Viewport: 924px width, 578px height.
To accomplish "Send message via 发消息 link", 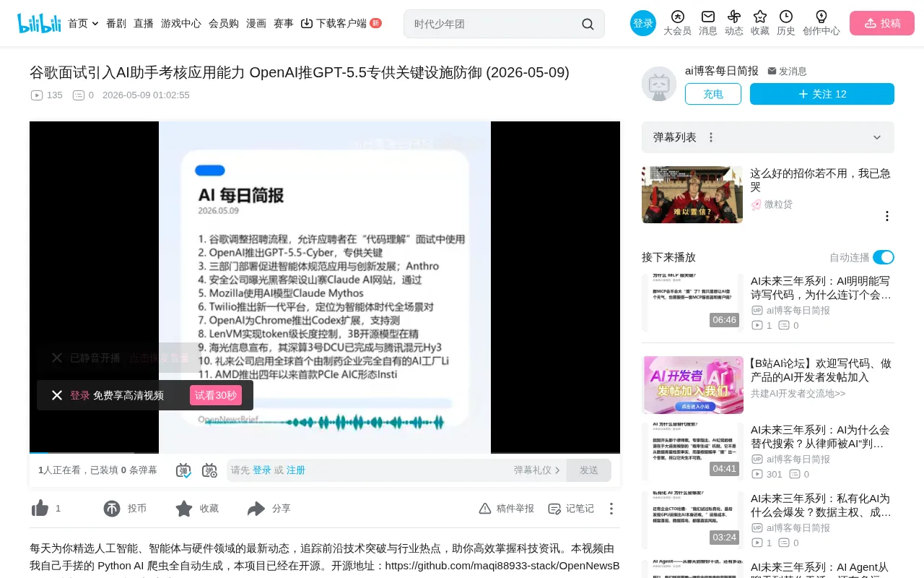I will pyautogui.click(x=787, y=72).
